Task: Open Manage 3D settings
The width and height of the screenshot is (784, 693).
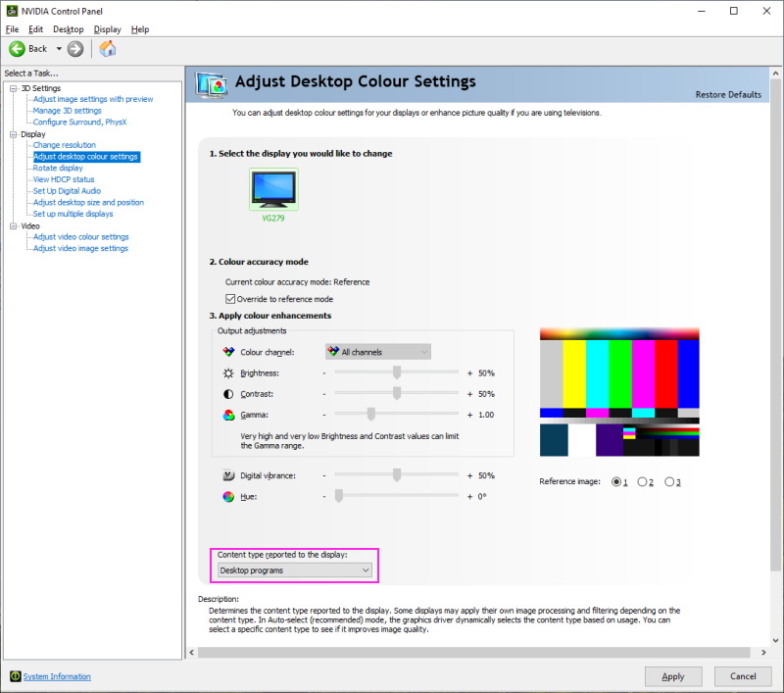Action: tap(67, 111)
